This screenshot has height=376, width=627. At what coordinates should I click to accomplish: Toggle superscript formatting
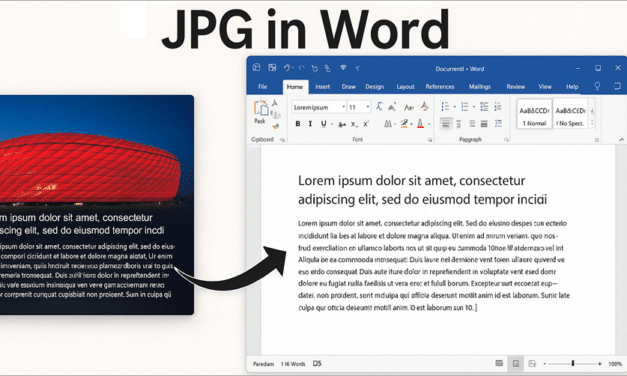click(x=366, y=124)
